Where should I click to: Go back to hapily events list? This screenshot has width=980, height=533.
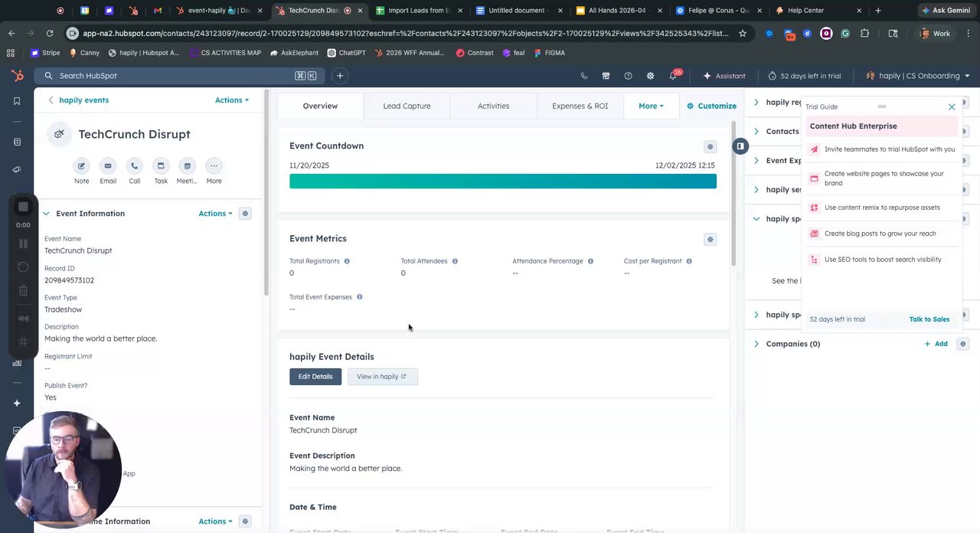coord(78,100)
